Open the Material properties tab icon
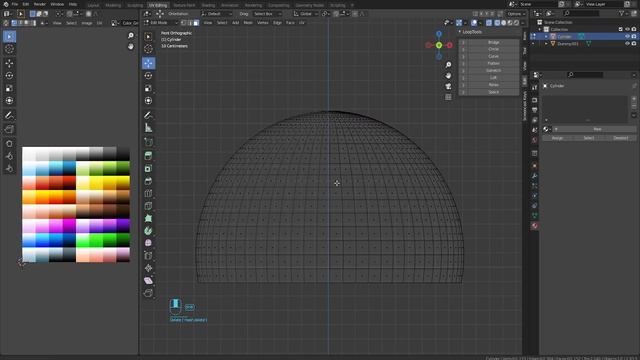This screenshot has width=640, height=360. point(534,226)
